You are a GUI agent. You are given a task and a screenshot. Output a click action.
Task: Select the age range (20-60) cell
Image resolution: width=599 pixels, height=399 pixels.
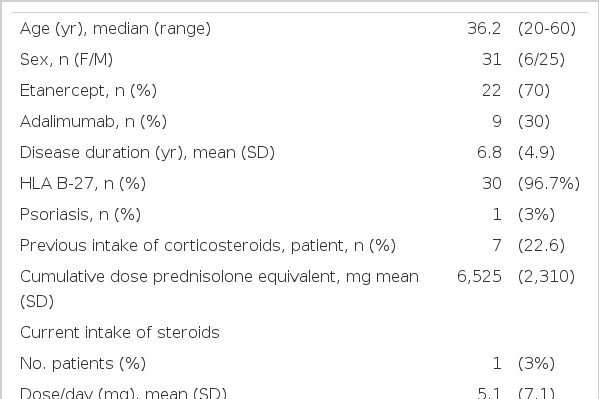(x=547, y=29)
